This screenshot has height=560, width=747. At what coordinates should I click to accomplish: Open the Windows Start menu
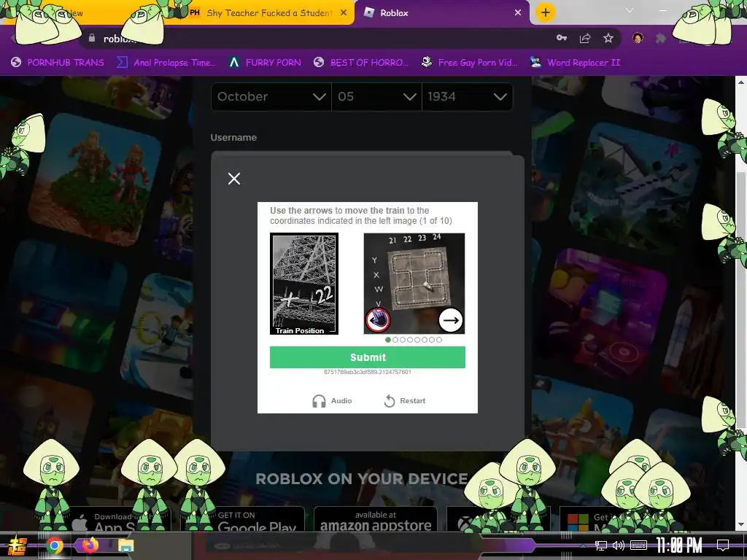pos(16,545)
